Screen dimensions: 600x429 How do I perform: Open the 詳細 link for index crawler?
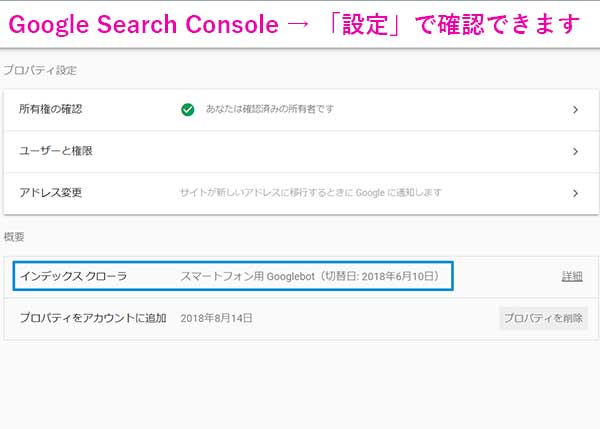click(572, 276)
